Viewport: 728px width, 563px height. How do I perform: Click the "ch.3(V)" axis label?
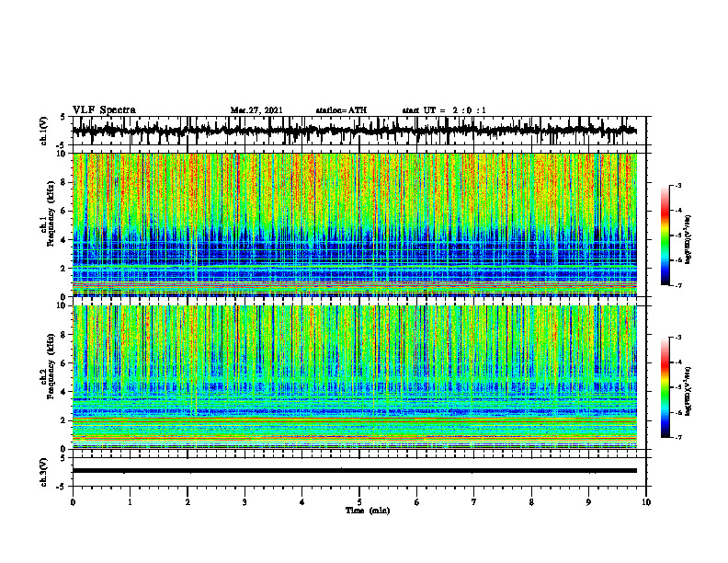[44, 473]
